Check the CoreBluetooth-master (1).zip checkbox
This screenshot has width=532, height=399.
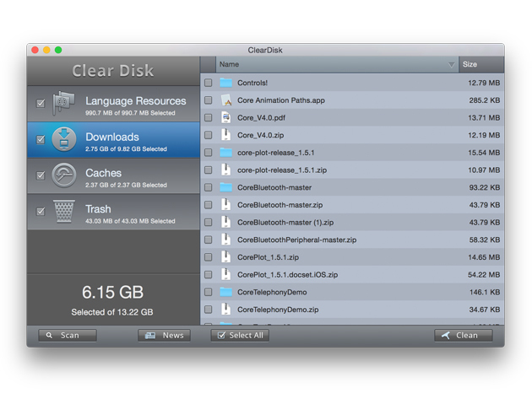point(209,223)
